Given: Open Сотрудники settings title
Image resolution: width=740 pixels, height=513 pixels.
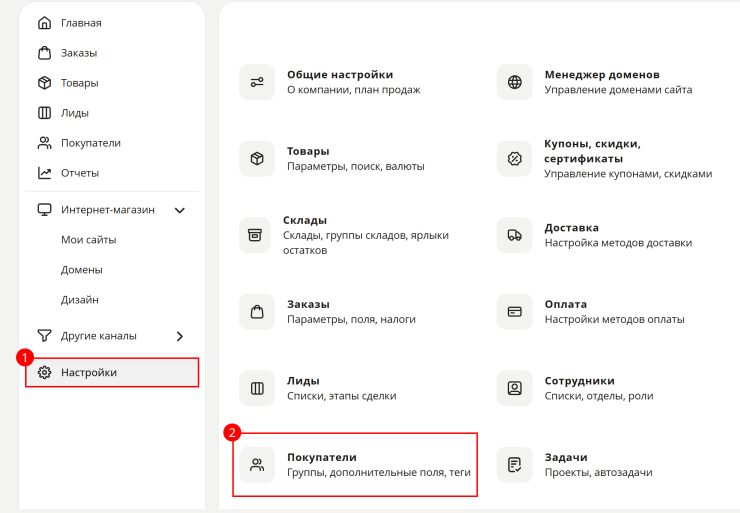Looking at the screenshot, I should [x=580, y=380].
